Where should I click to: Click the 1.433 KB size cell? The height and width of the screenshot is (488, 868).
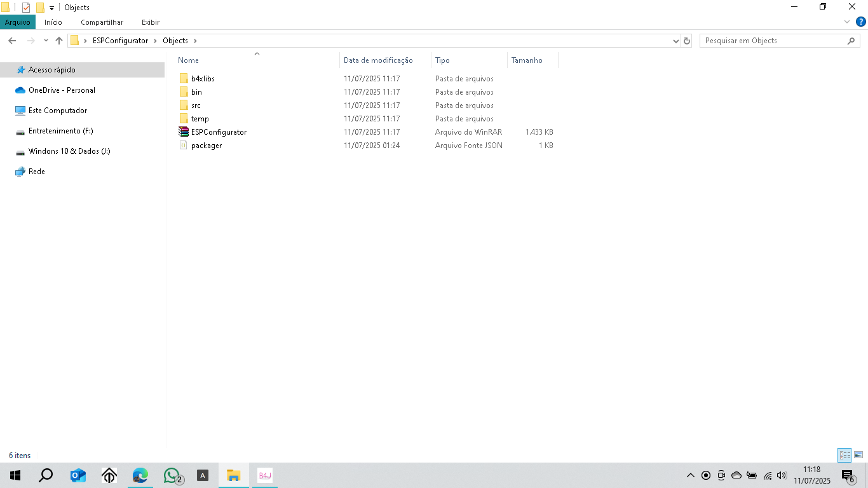539,132
